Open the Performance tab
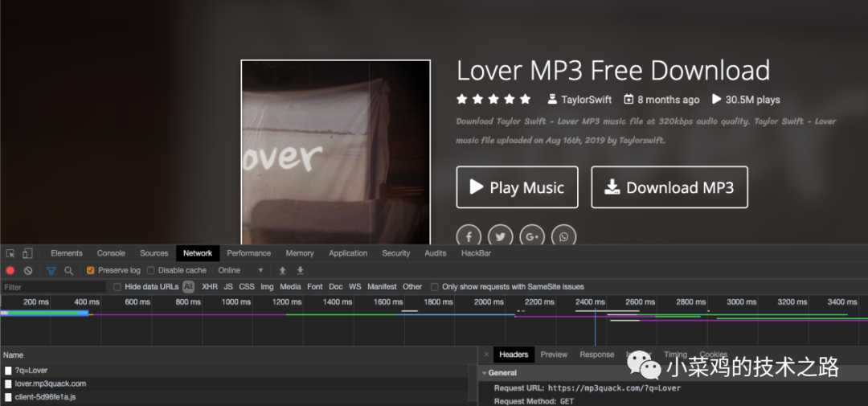 (x=248, y=253)
